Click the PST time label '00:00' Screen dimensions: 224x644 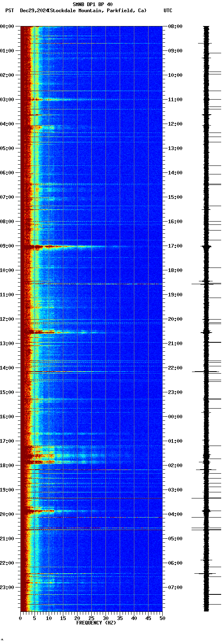7,26
